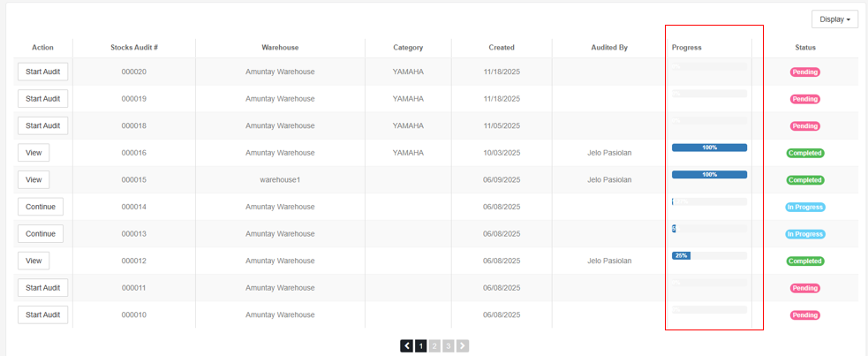Start audit for stocks audit 000020
The height and width of the screenshot is (356, 868).
[42, 72]
